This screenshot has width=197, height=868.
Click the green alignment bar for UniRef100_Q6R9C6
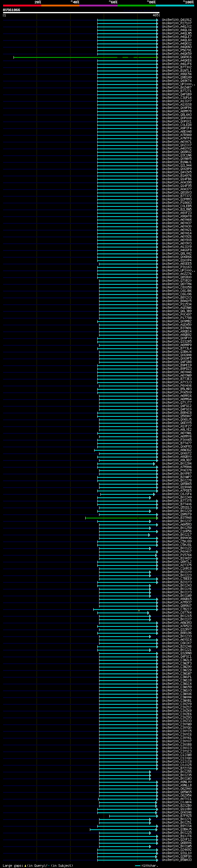click(86, 57)
